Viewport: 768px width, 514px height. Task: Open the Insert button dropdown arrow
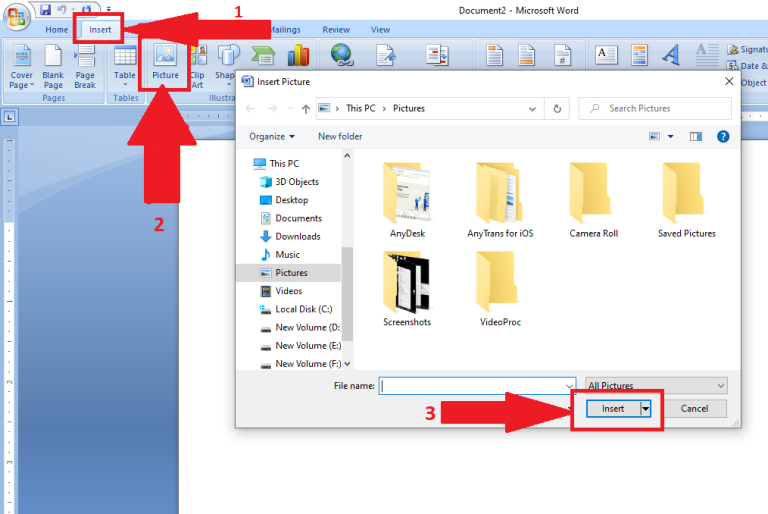(646, 408)
